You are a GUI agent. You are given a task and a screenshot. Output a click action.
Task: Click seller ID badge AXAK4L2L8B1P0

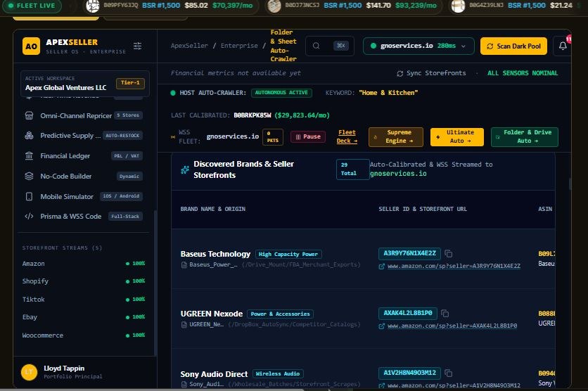coord(408,313)
